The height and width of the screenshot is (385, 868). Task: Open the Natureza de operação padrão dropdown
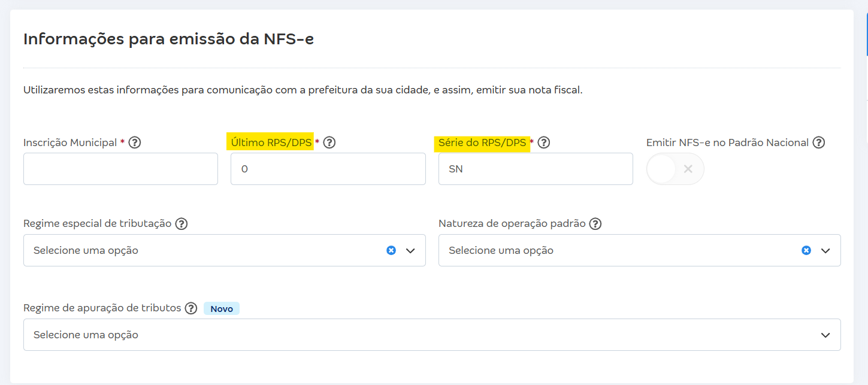(x=825, y=250)
